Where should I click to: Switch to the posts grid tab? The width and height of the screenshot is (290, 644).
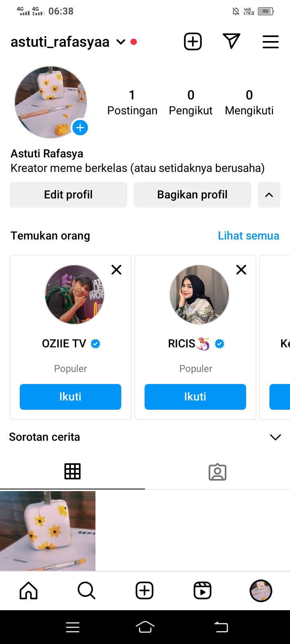point(72,471)
